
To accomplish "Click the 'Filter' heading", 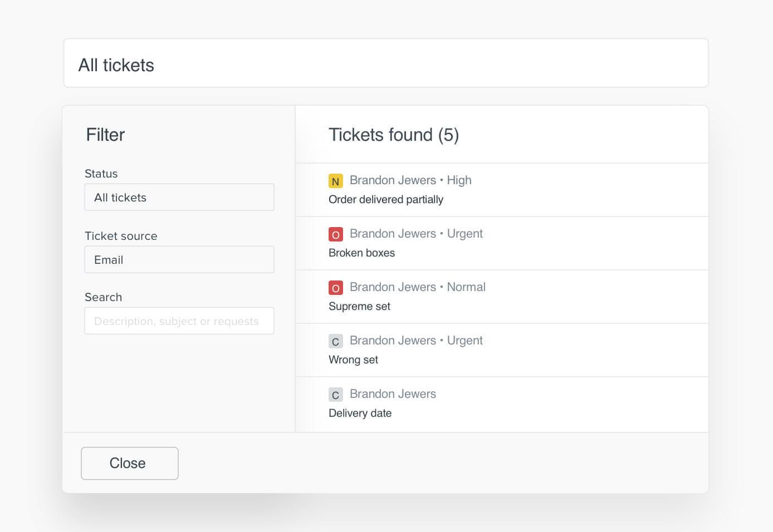I will 105,135.
